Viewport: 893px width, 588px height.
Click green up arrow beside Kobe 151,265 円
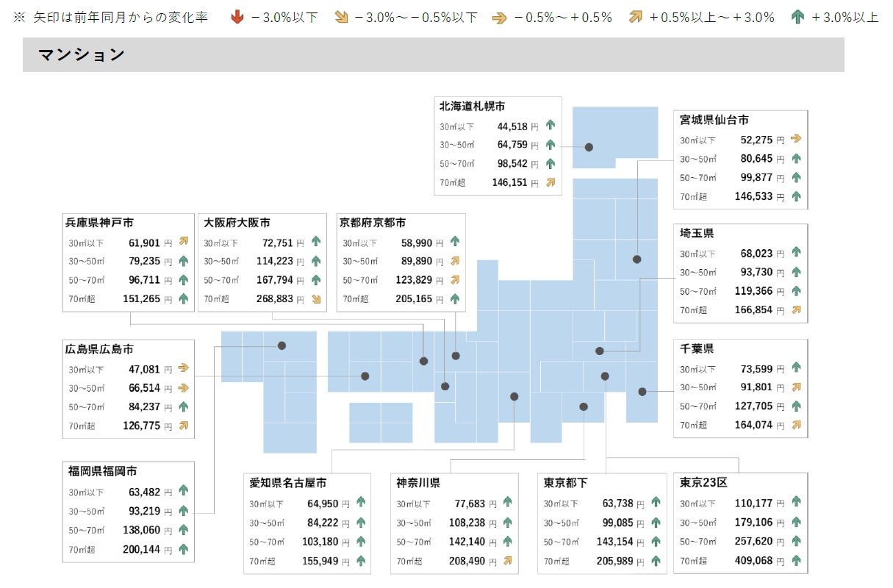[183, 299]
